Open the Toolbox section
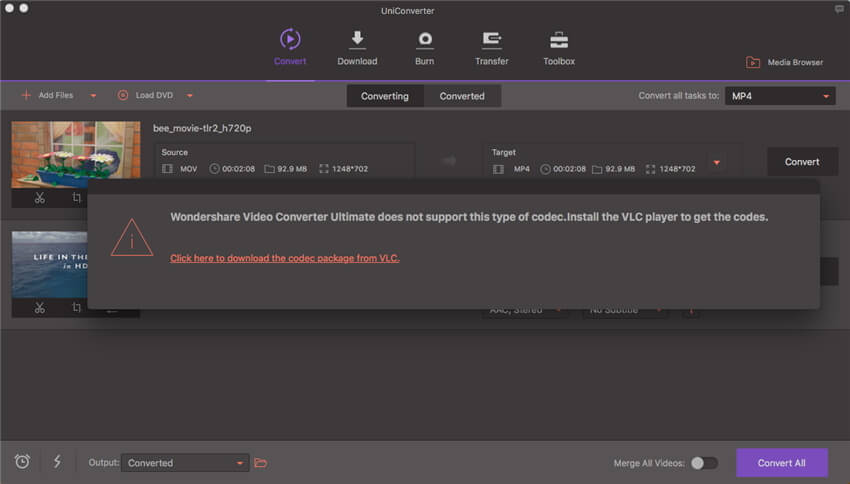This screenshot has height=484, width=850. 559,47
